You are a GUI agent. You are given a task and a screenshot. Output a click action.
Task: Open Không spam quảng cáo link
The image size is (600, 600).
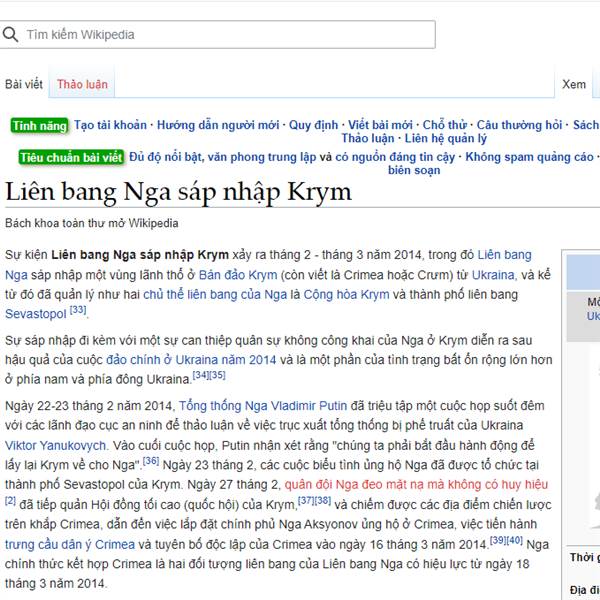point(530,157)
